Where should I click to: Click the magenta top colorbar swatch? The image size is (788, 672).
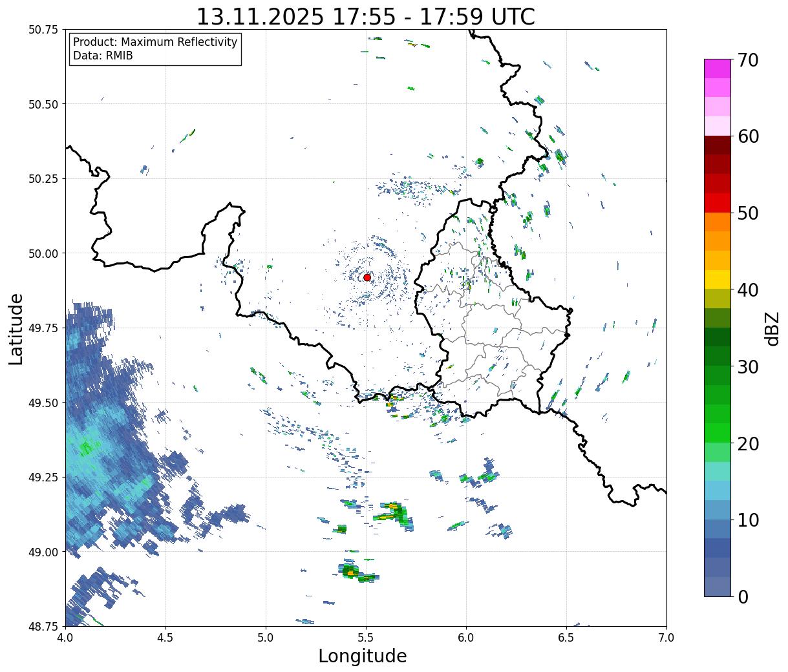tap(718, 68)
